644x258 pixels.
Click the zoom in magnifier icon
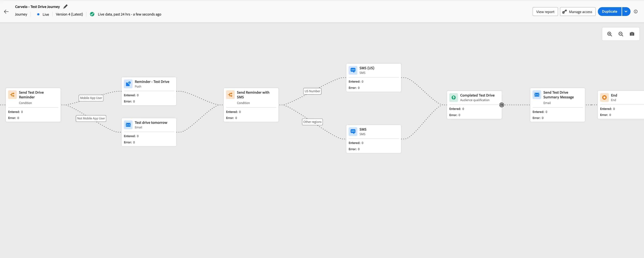tap(609, 34)
